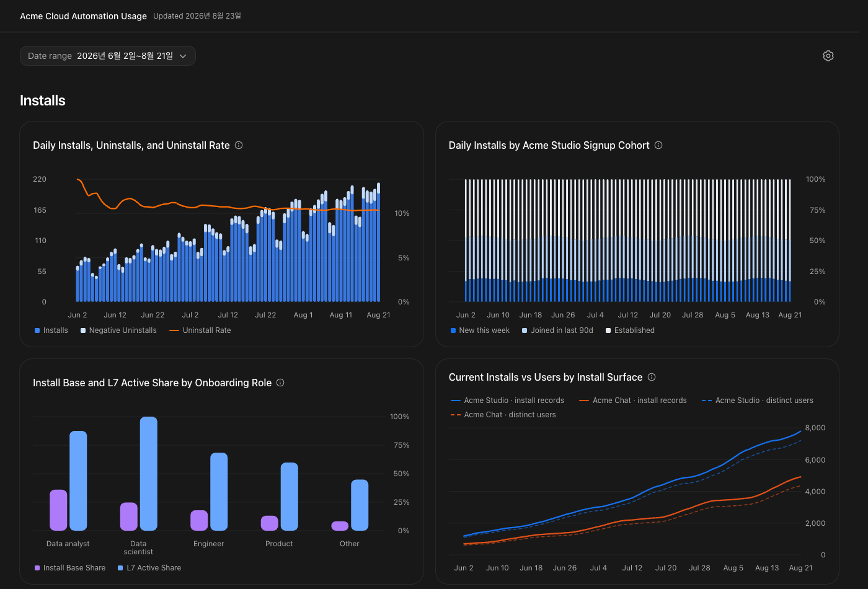
Task: Click the 8,000 axis value
Action: 815,428
